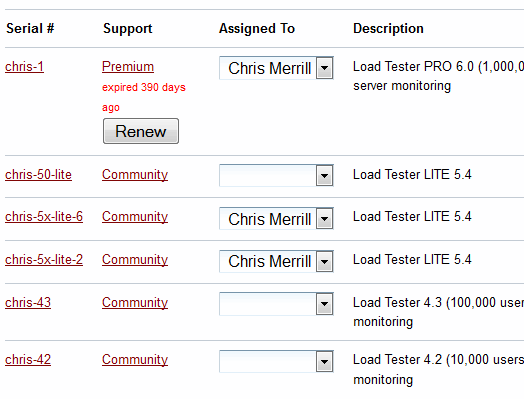Image resolution: width=524 pixels, height=399 pixels.
Task: Open the chris-1 serial link
Action: tap(24, 67)
